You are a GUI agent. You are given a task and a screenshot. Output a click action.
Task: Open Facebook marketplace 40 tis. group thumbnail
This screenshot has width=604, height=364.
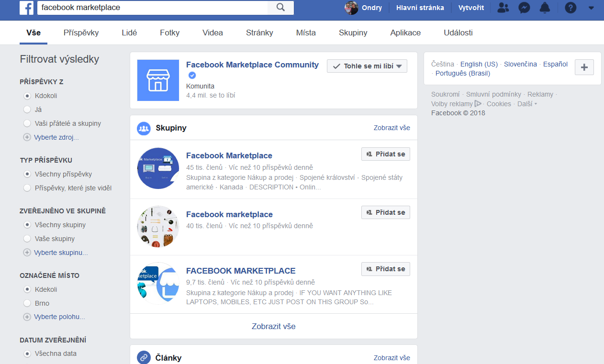pyautogui.click(x=158, y=227)
